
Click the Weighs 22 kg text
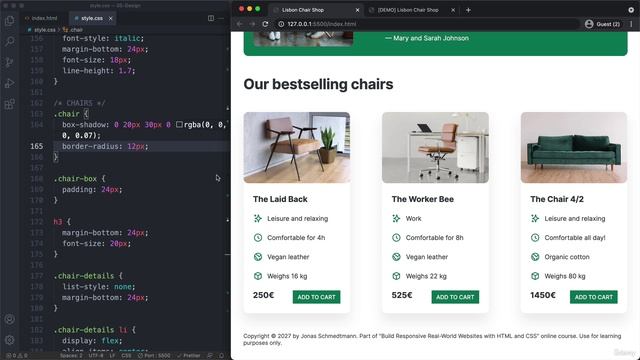[x=426, y=276]
